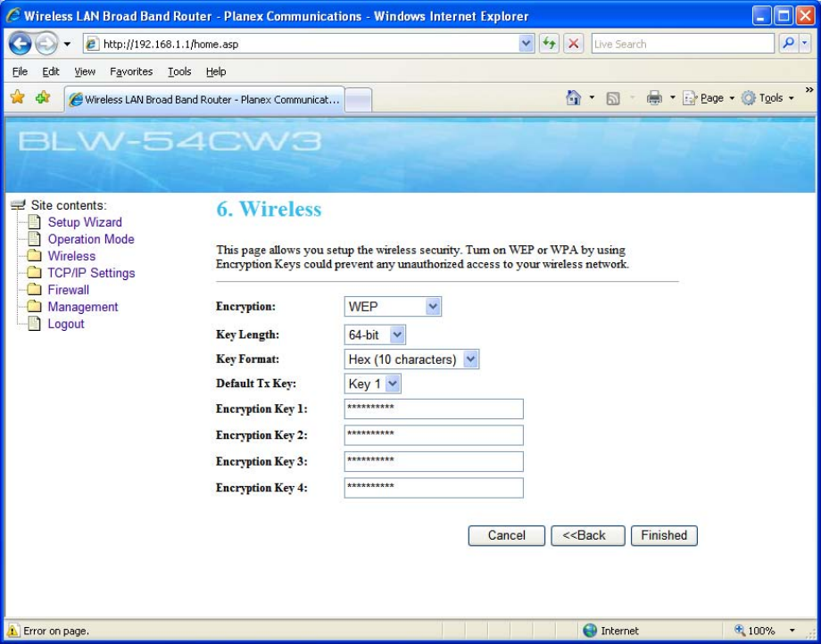The height and width of the screenshot is (644, 821).
Task: Click the Add to Favorites icon
Action: pyautogui.click(x=43, y=97)
